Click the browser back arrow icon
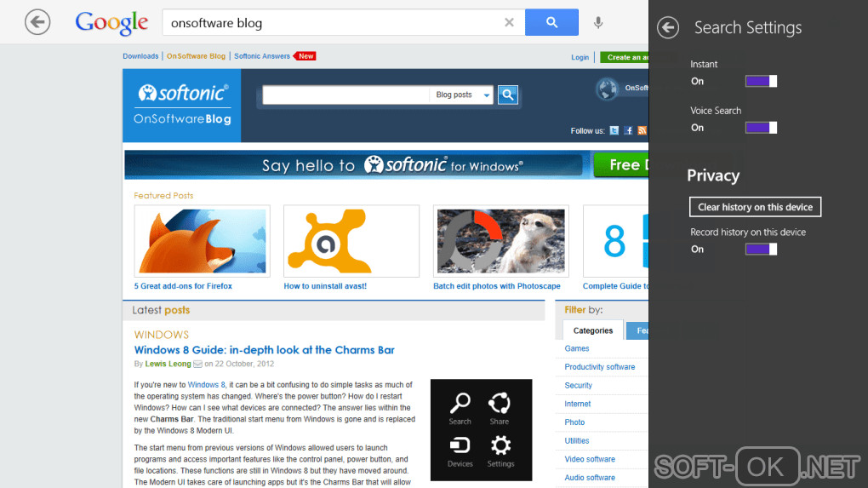868x488 pixels. (x=37, y=22)
